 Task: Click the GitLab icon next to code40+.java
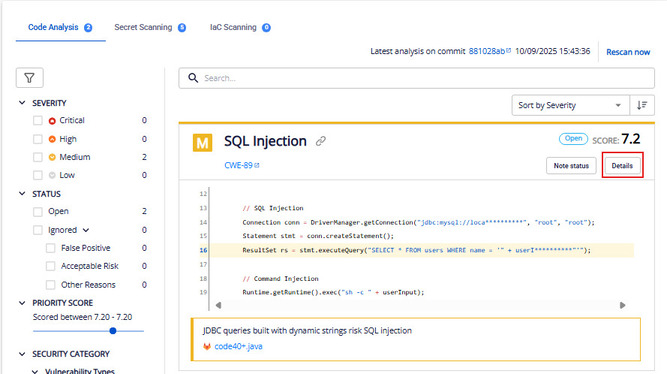[207, 346]
